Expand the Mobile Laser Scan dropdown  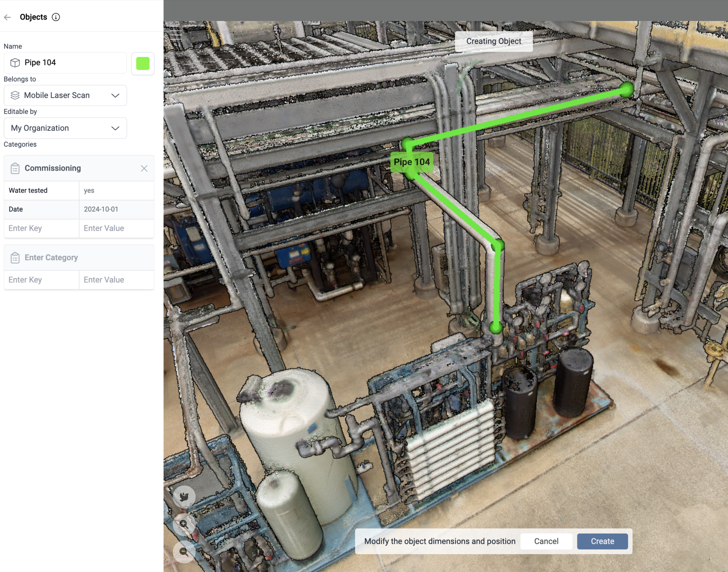[65, 95]
